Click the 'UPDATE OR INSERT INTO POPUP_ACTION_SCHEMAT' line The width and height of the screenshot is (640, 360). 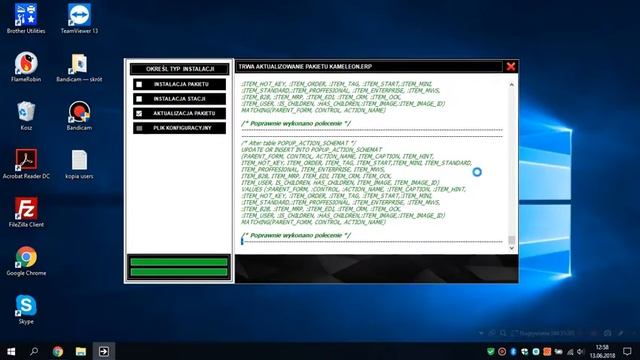(311, 150)
